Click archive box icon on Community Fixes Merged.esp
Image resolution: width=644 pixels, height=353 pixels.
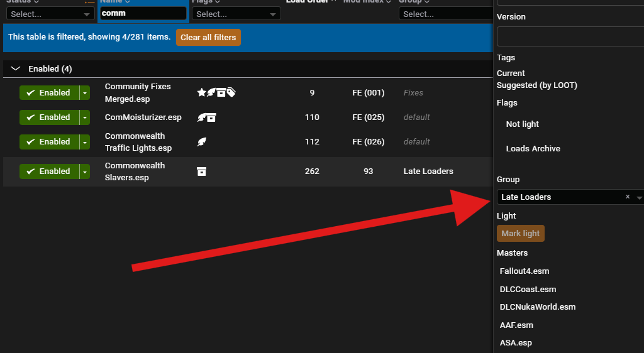pyautogui.click(x=221, y=93)
